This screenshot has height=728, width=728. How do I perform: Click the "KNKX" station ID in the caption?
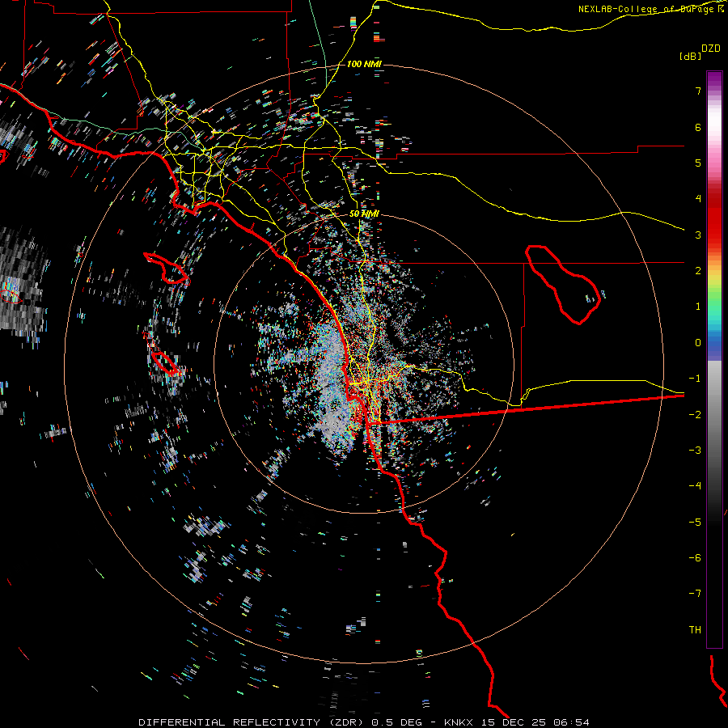[459, 722]
